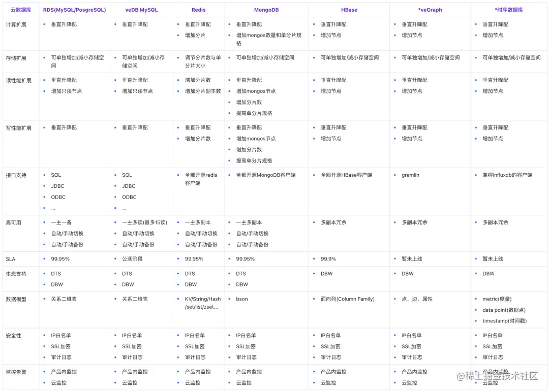Click the 计算扩展 row label
Screen dimensions: 549x392
pos(16,24)
